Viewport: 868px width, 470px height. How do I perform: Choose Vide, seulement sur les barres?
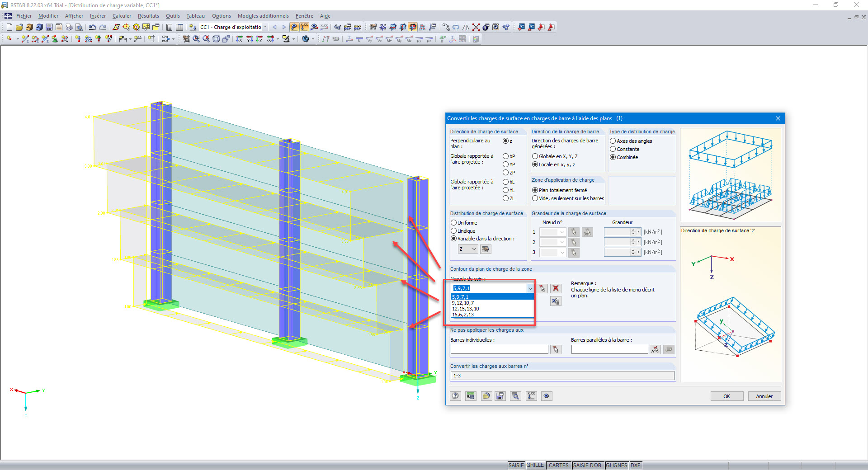[x=535, y=198]
